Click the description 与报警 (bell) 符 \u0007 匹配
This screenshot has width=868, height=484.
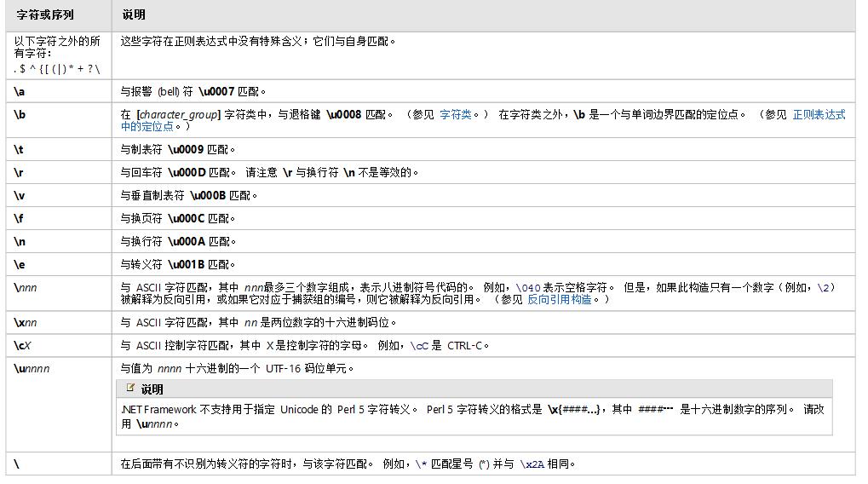click(193, 91)
